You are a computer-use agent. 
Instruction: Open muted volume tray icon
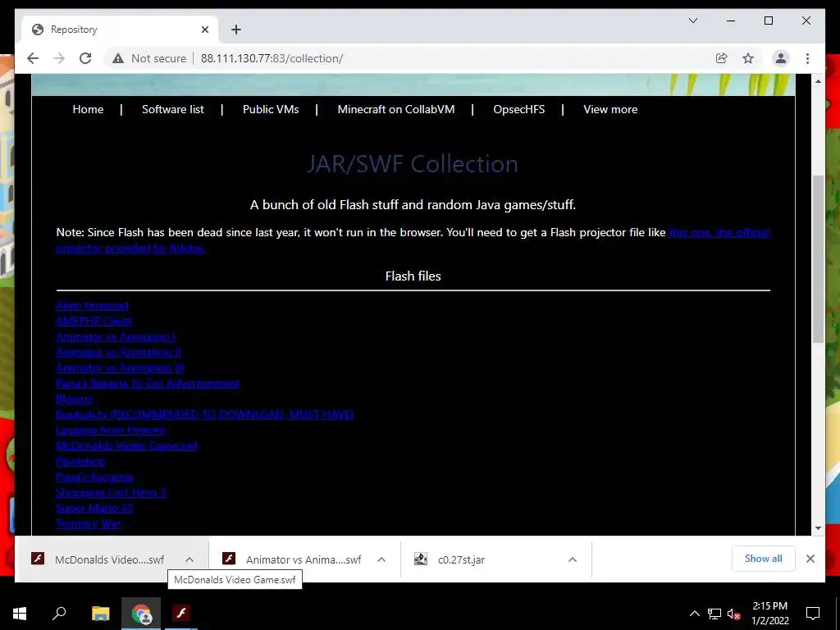coord(733,614)
